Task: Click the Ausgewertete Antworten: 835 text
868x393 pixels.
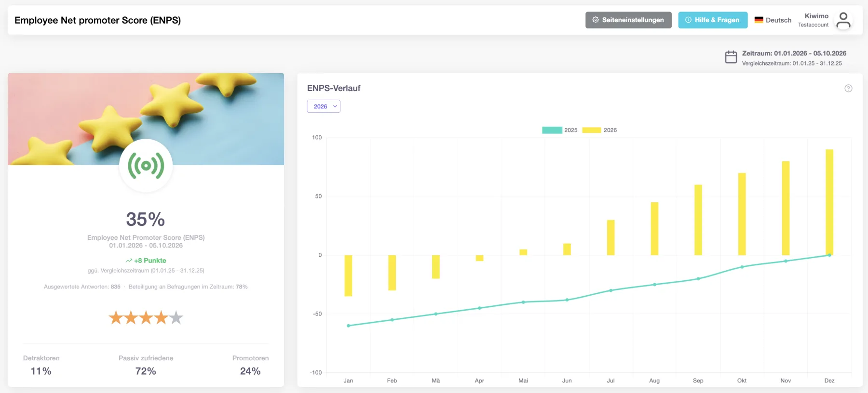Action: (x=82, y=287)
